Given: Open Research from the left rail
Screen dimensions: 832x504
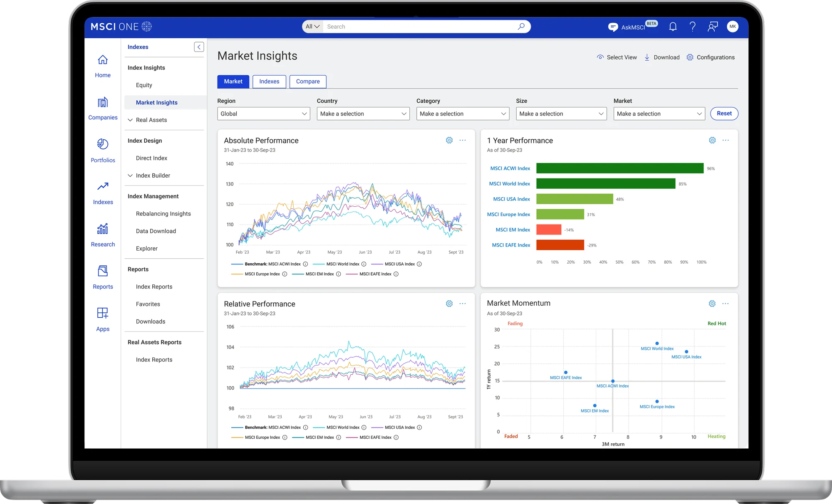Looking at the screenshot, I should (103, 236).
